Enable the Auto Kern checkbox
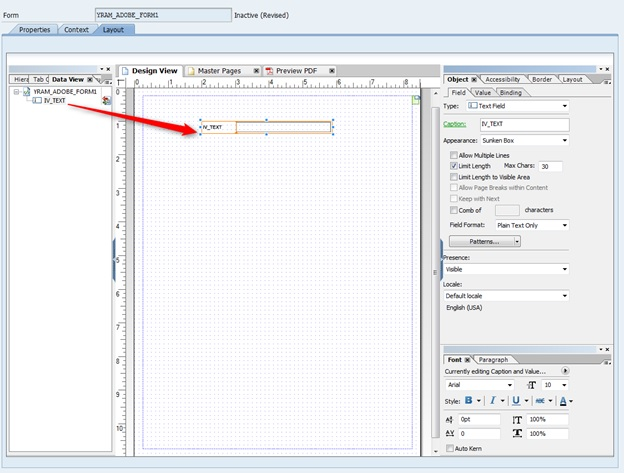624x473 pixels. click(450, 448)
